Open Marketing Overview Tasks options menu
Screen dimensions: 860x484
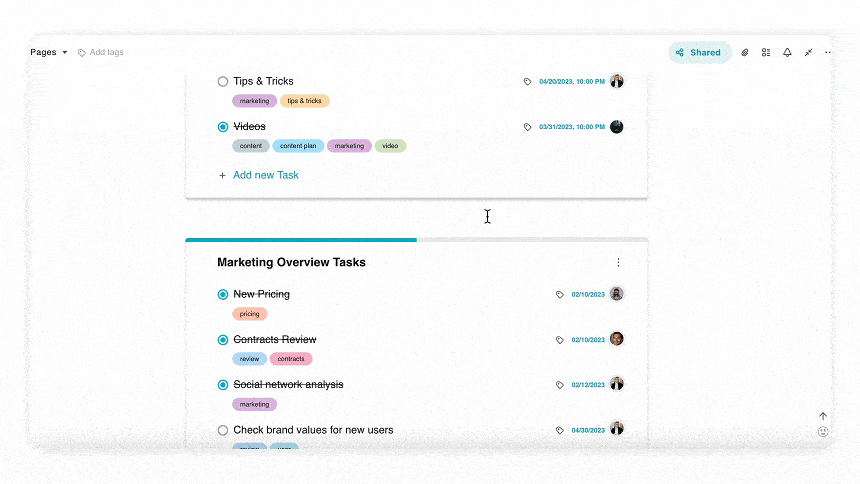pyautogui.click(x=618, y=262)
